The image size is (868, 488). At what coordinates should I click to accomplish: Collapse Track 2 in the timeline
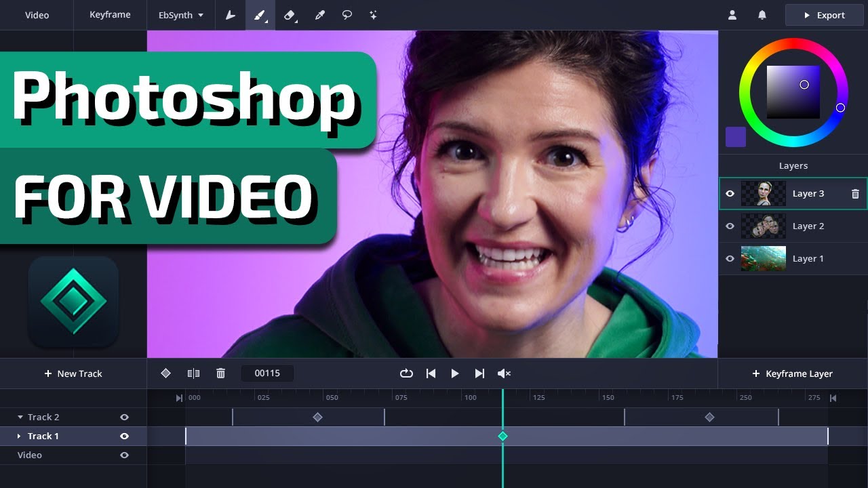tap(20, 417)
